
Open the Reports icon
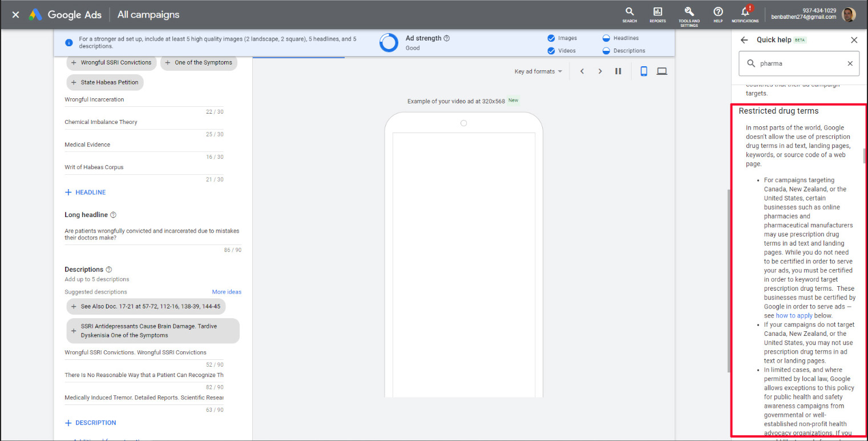click(657, 14)
